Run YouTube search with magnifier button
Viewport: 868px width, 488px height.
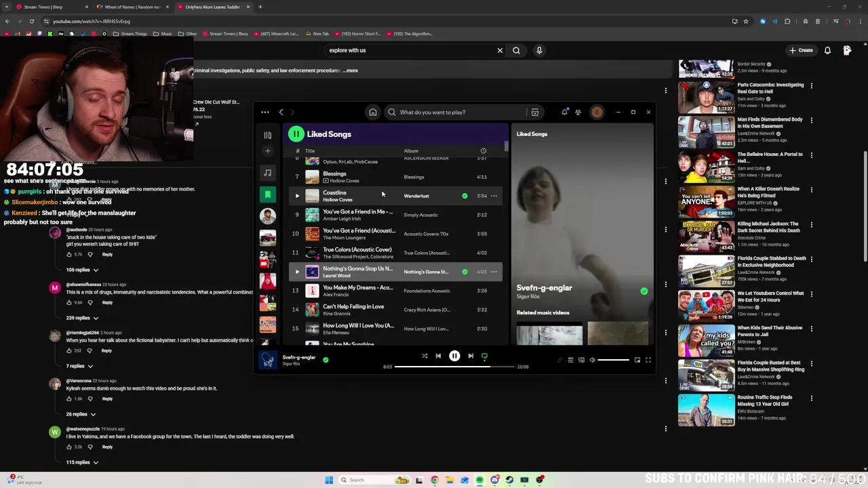point(516,50)
